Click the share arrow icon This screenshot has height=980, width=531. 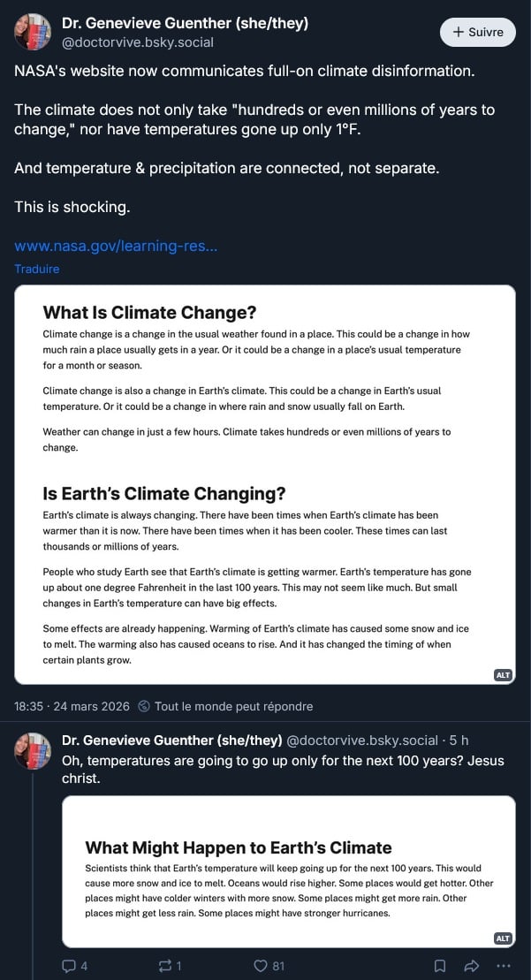click(x=471, y=966)
